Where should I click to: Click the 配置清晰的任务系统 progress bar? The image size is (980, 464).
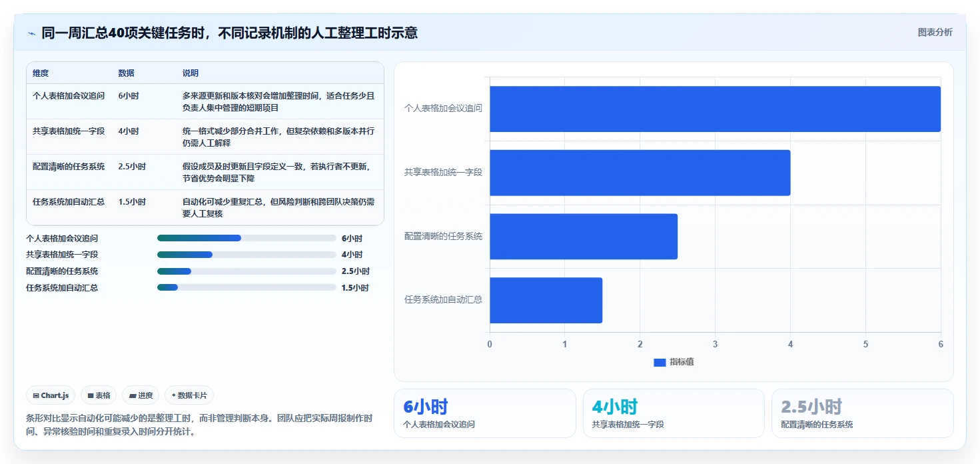[x=246, y=271]
